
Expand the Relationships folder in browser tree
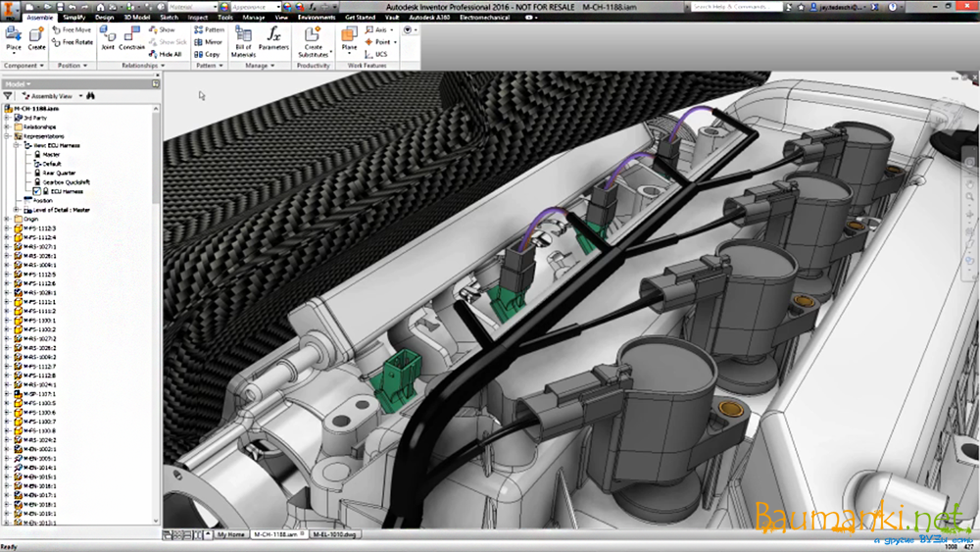7,126
